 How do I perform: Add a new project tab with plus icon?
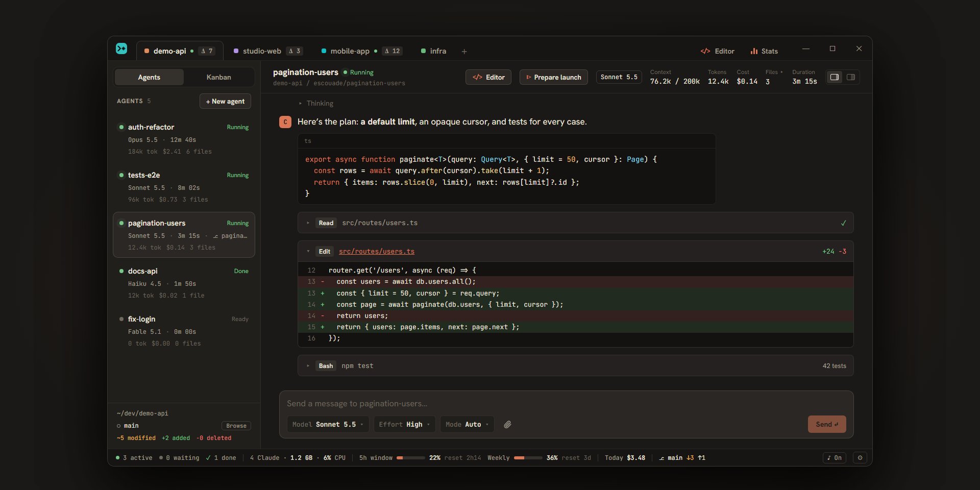[x=464, y=52]
